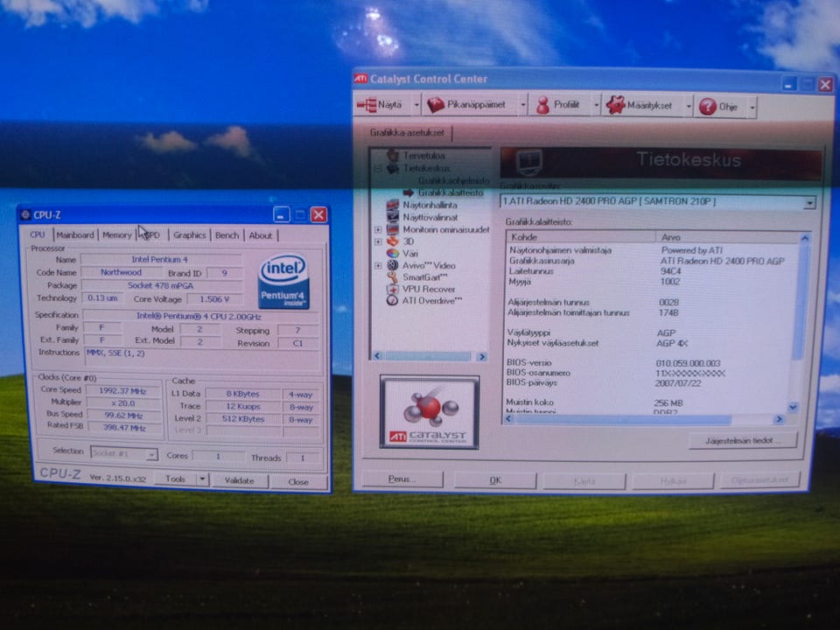Select Tervetuloa in the tree
Screen dimensions: 840x630
coord(423,156)
